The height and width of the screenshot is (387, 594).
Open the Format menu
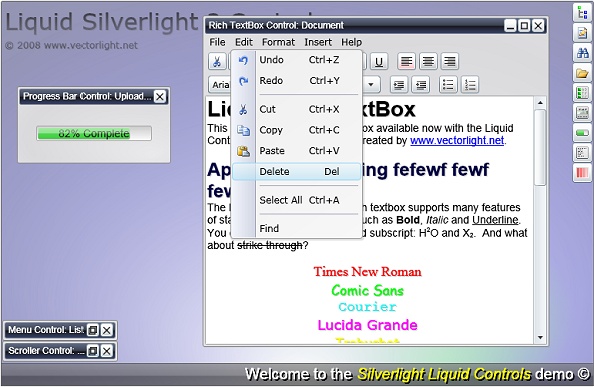[x=278, y=42]
